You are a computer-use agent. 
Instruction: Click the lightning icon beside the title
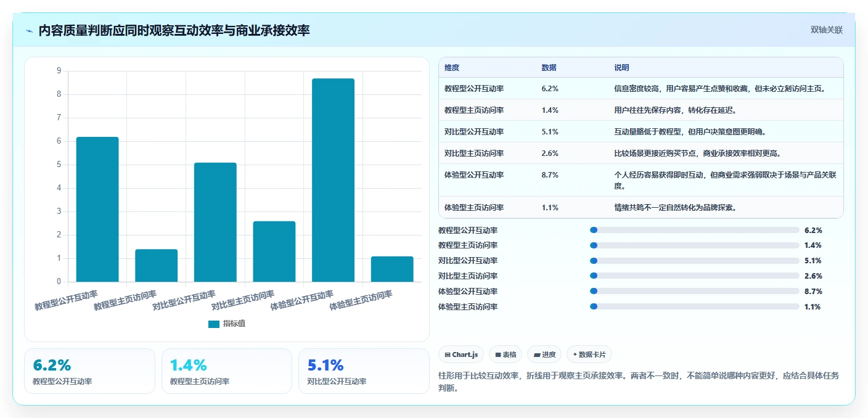[x=29, y=31]
